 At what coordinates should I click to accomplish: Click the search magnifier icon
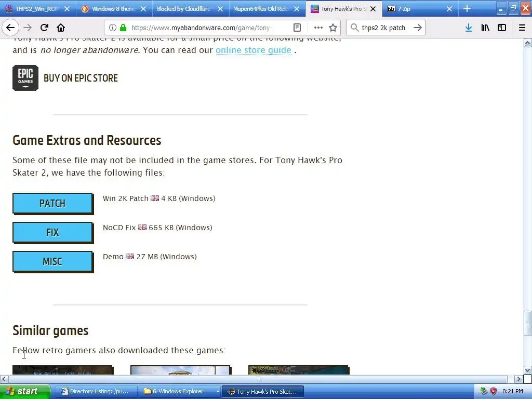tap(354, 28)
